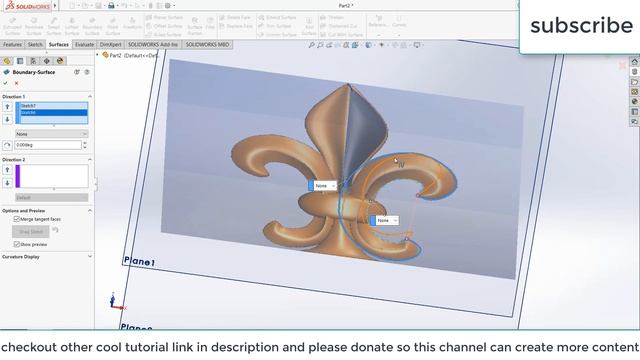This screenshot has height=360, width=640.
Task: Collapse the Direction 1 section
Action: pos(89,96)
